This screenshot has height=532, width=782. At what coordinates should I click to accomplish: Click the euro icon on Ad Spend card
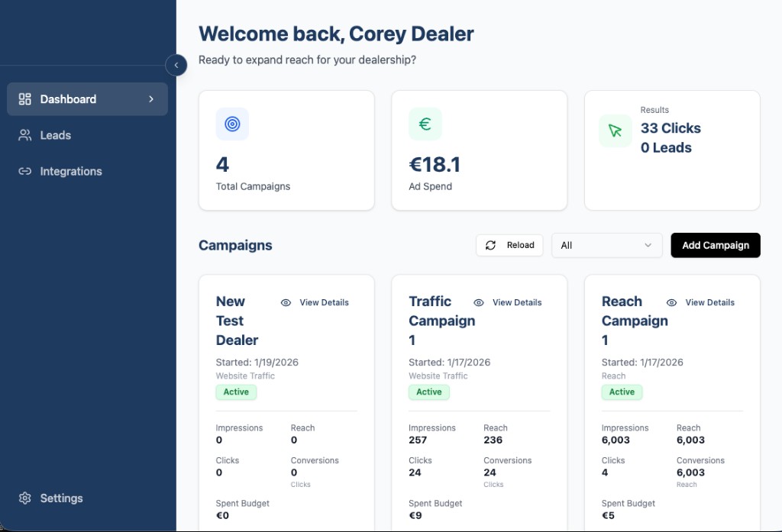point(425,124)
